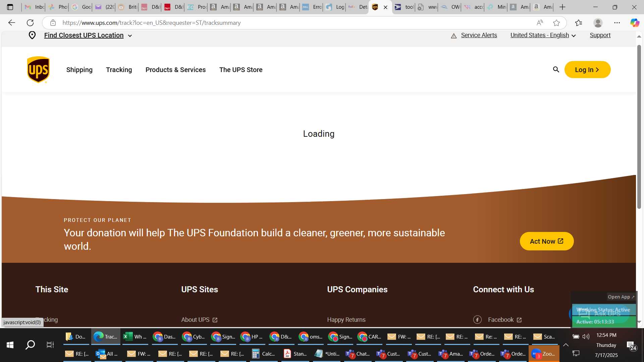Go back using the browser back arrow
This screenshot has height=362, width=644.
(x=12, y=23)
